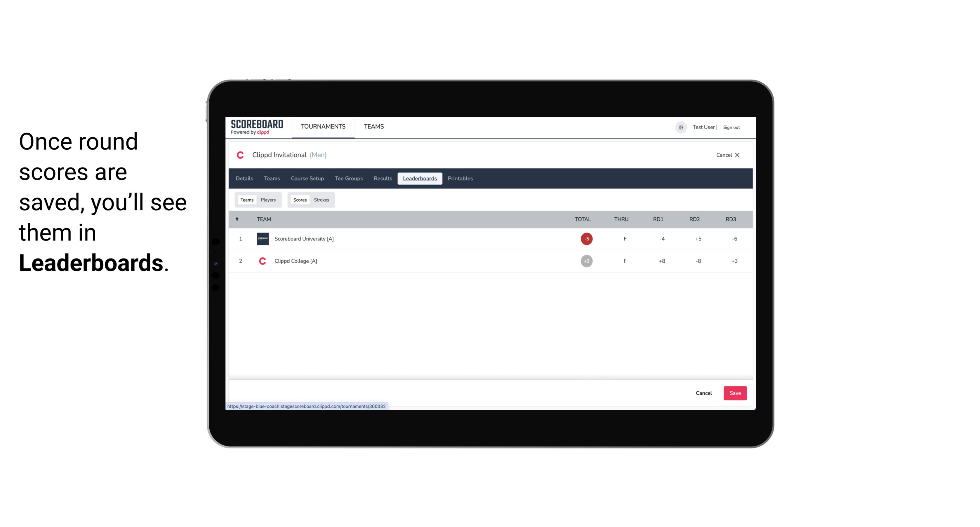Viewport: 980px width, 527px height.
Task: Click the Scoreboard logo icon
Action: (x=256, y=127)
